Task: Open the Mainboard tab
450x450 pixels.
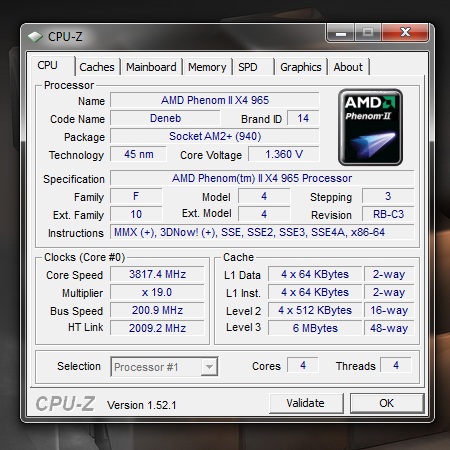Action: coord(151,67)
